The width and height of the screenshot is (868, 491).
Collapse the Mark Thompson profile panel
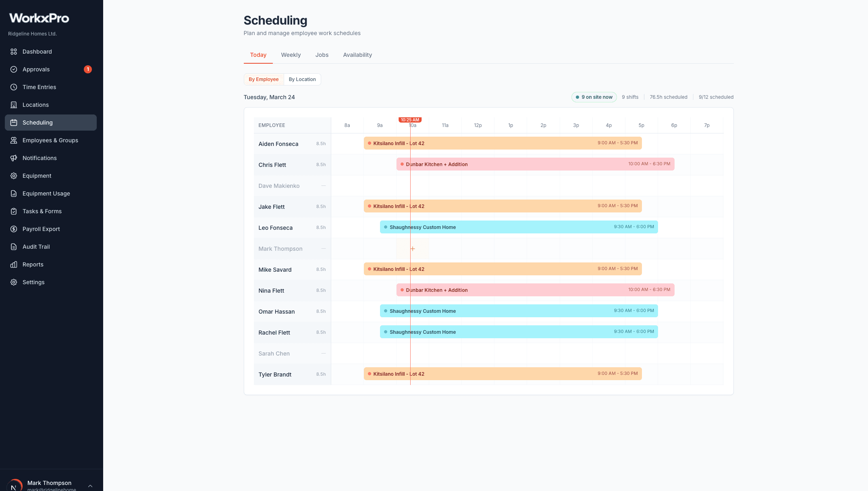(x=89, y=485)
